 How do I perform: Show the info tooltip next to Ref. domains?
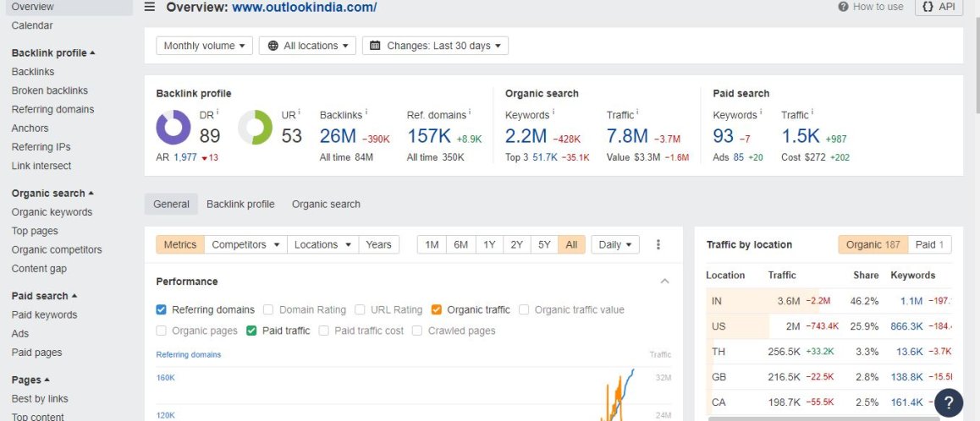[x=470, y=112]
